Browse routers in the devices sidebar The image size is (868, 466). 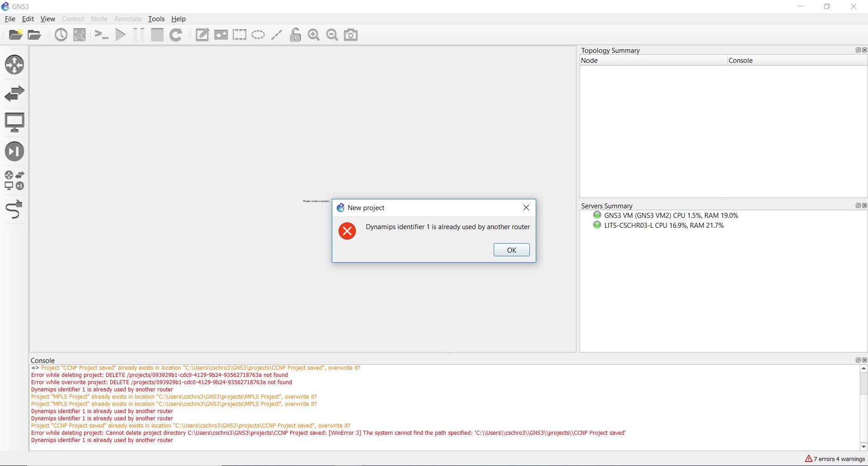(x=14, y=65)
